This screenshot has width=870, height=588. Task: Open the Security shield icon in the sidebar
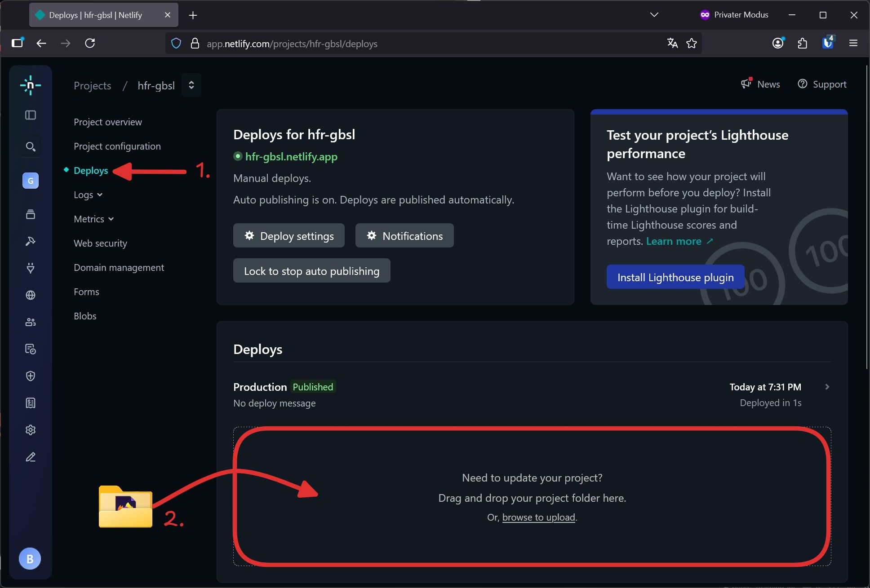(x=30, y=376)
